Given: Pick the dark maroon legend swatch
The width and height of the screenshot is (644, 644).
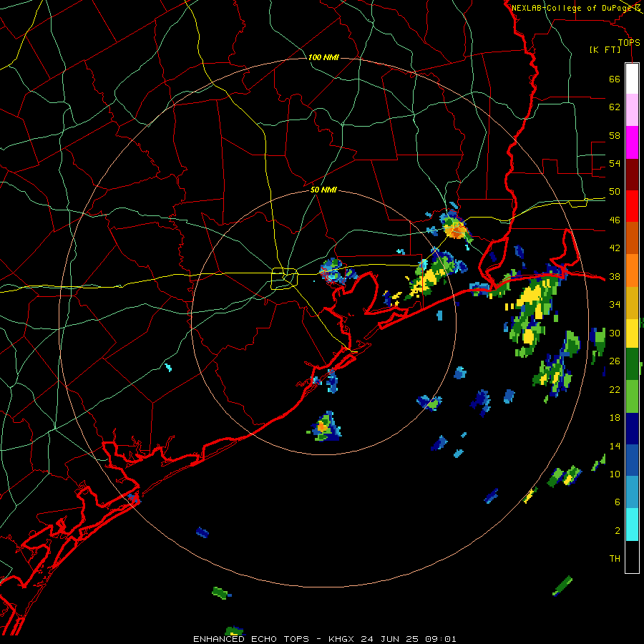Looking at the screenshot, I should (x=632, y=175).
